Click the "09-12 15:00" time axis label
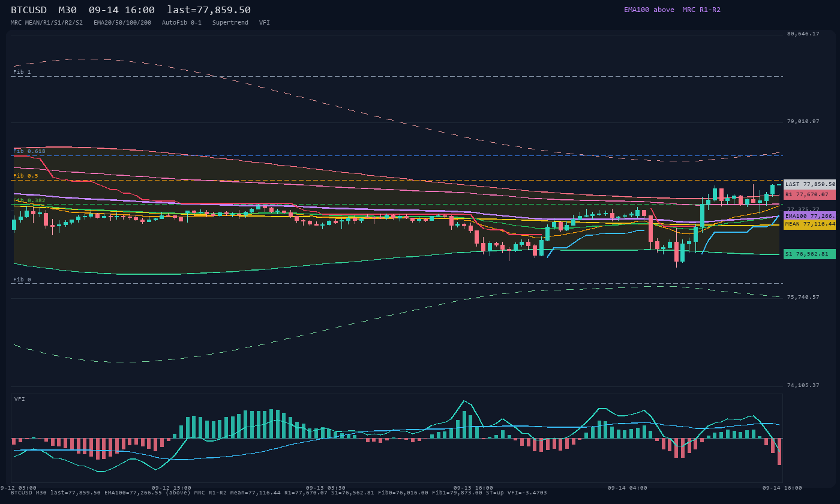This screenshot has width=840, height=504. [x=172, y=488]
